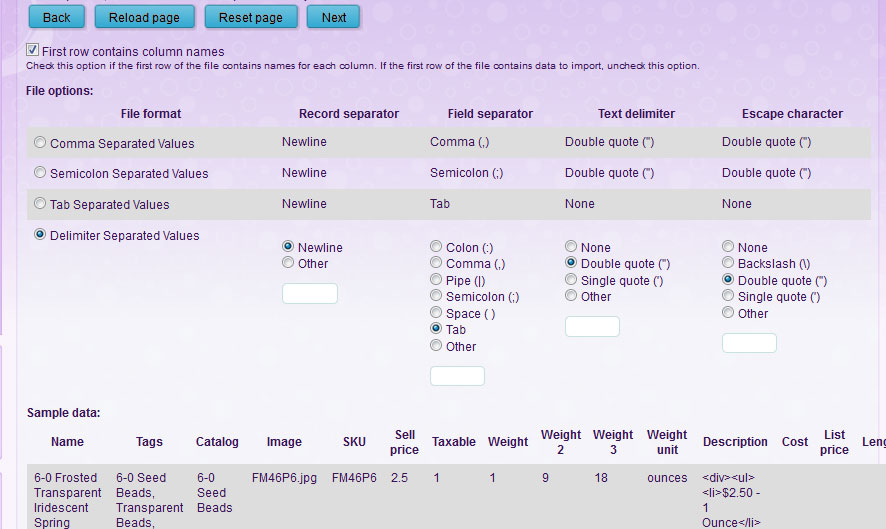Select Comma Separated Values file format
The width and height of the screenshot is (886, 529).
[40, 143]
